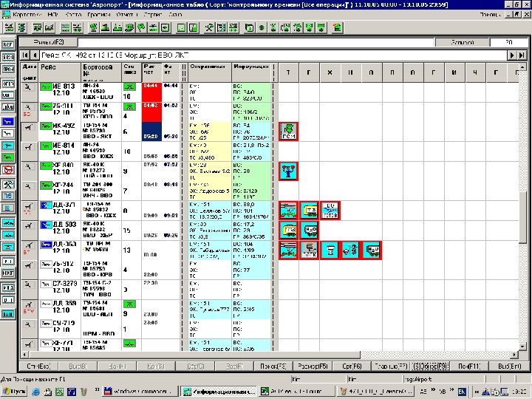The height and width of the screenshot is (399, 532).
Task: Go to previous record navigation arrow
Action: 35,55
